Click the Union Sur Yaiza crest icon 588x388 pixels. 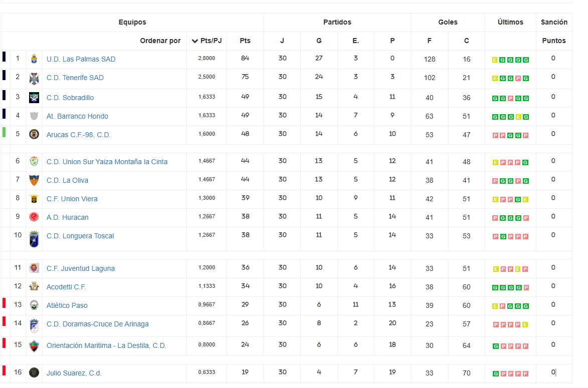tap(34, 161)
